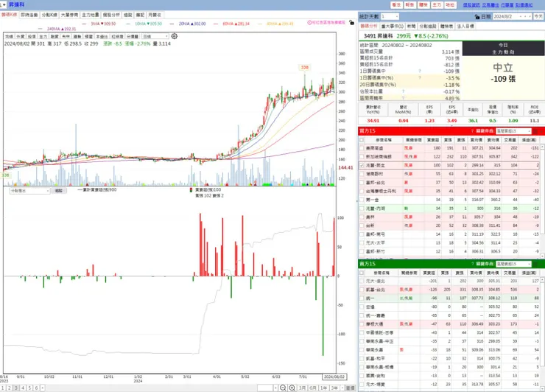Screen dimensions: 545x392
Task: Check broker row 美商高盛 in buy list
Action: click(362, 148)
